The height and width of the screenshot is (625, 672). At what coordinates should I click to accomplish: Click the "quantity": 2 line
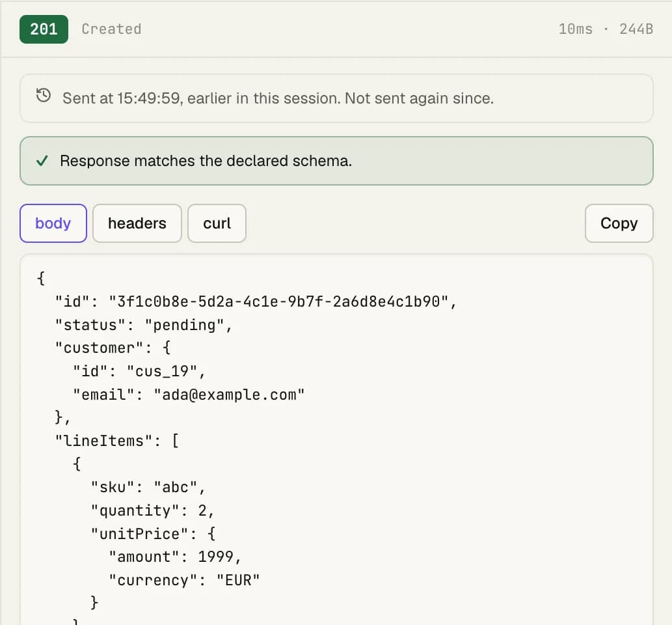[153, 510]
